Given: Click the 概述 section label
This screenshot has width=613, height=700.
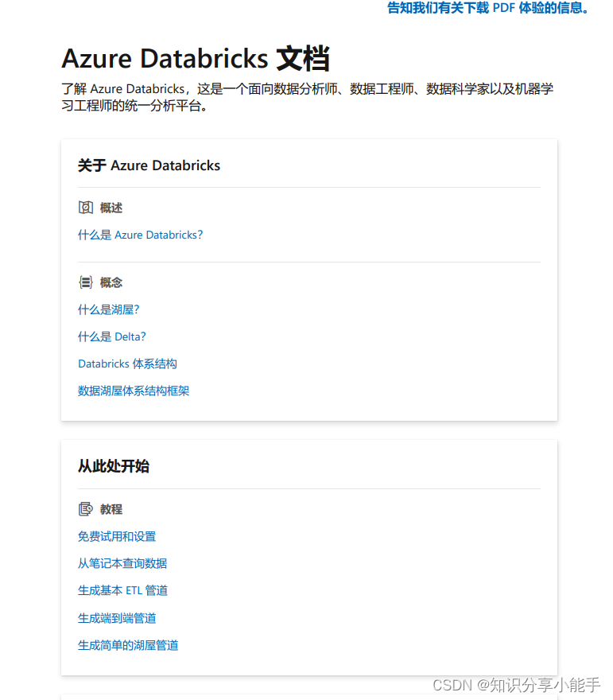Looking at the screenshot, I should [x=111, y=208].
